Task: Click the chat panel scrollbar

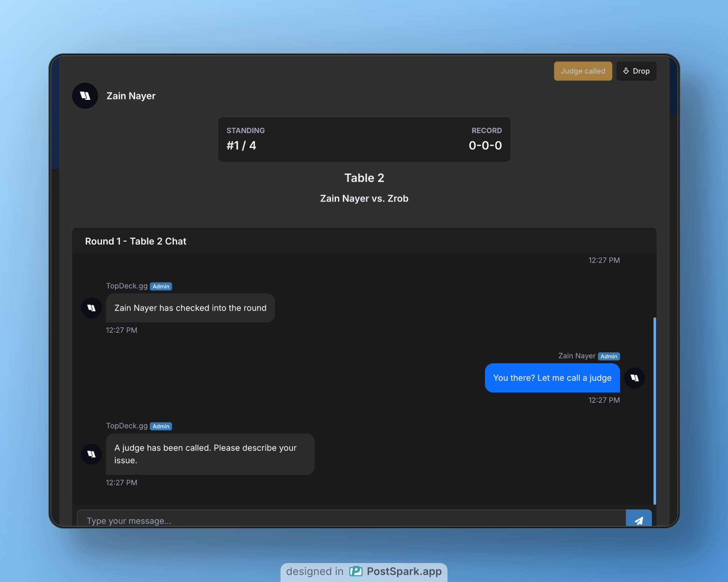Action: point(654,410)
